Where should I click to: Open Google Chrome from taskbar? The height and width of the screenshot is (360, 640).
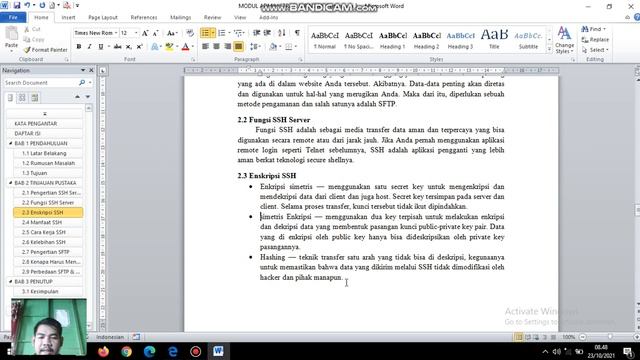[127, 351]
